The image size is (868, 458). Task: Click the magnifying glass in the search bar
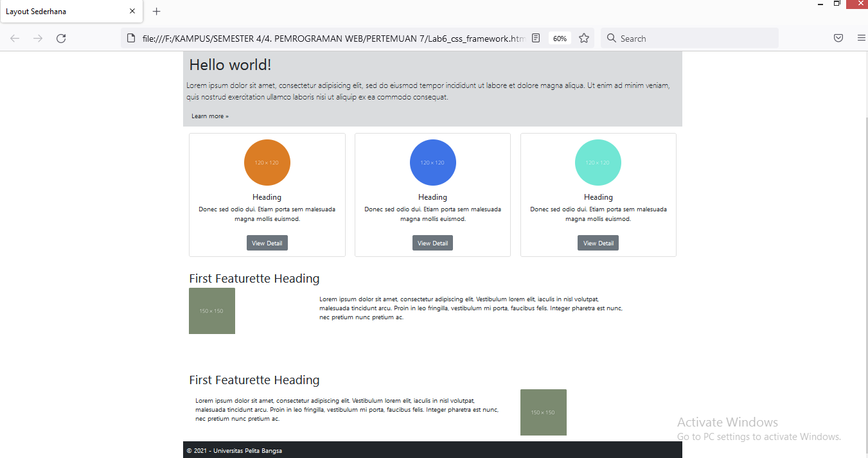610,38
